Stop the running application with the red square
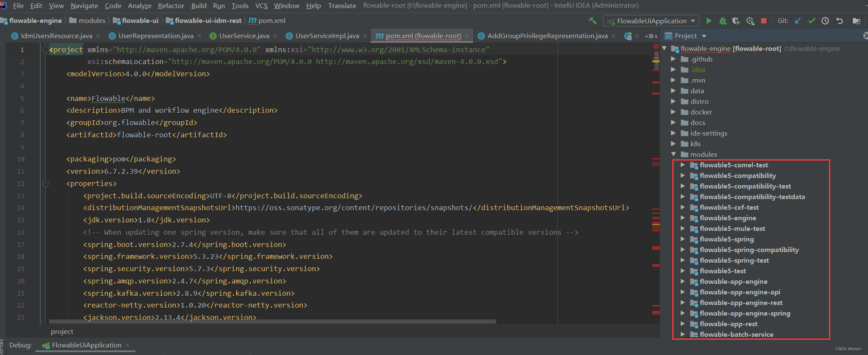 [x=764, y=21]
